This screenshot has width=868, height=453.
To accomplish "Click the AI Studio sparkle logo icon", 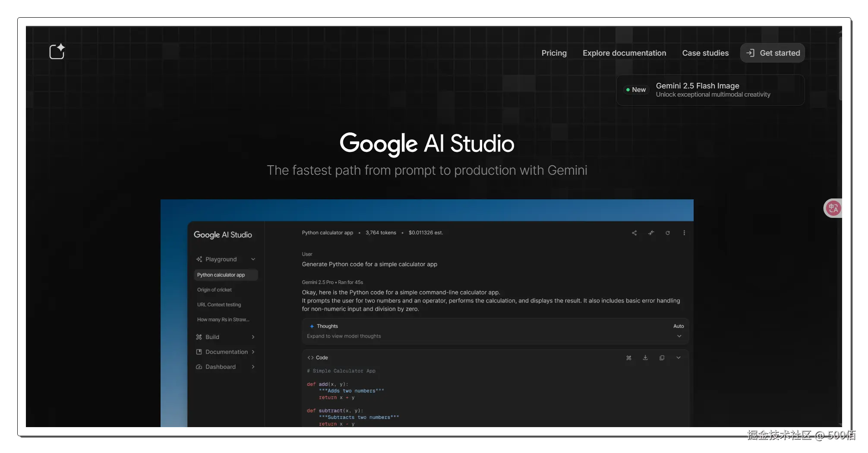I will pos(57,51).
